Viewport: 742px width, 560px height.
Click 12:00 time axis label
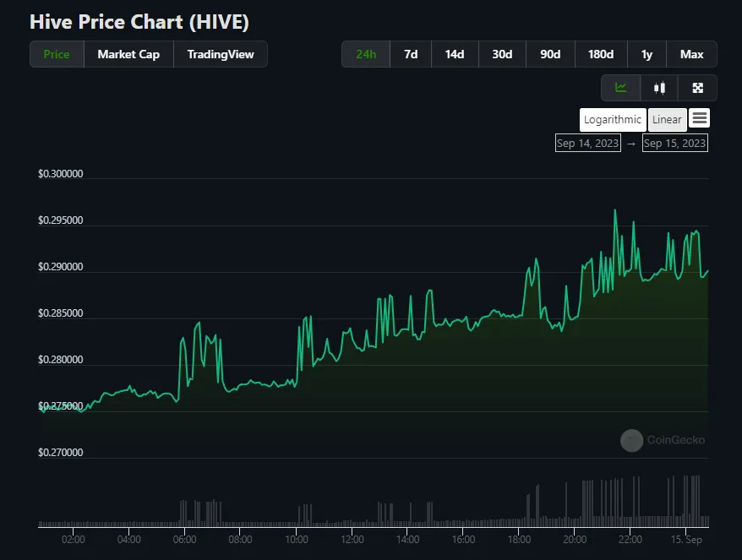[352, 539]
